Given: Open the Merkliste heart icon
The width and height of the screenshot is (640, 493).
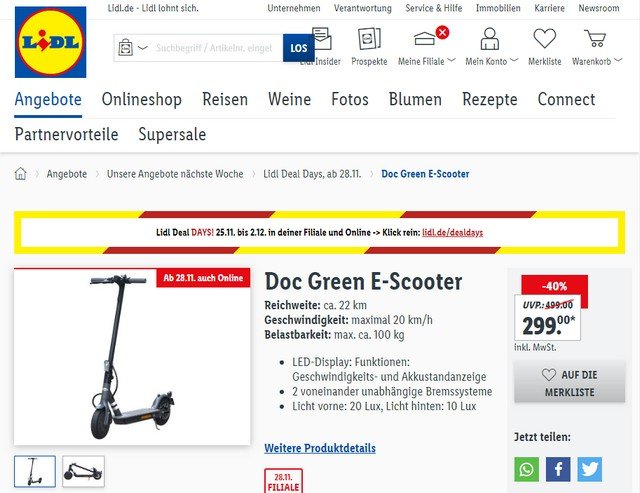Looking at the screenshot, I should click(544, 39).
